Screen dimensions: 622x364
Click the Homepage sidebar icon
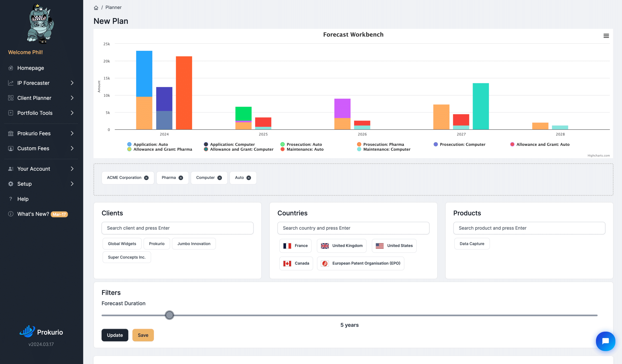point(11,68)
